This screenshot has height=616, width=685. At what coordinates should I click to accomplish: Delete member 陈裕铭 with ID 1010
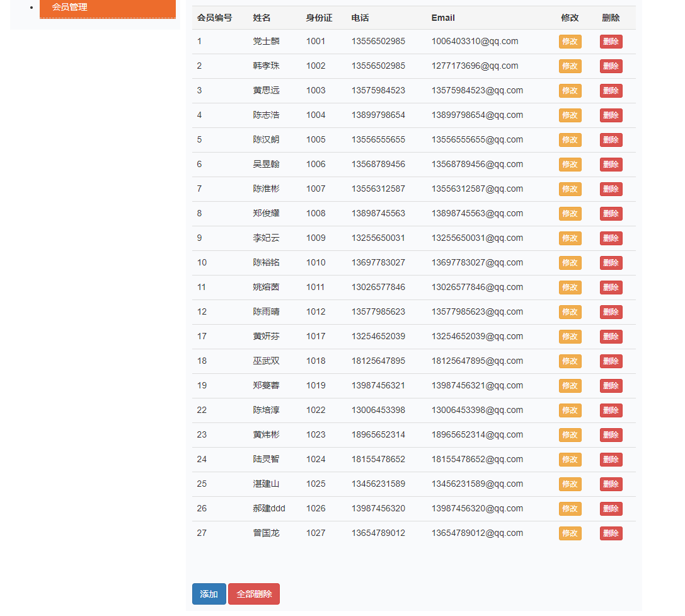click(x=611, y=262)
